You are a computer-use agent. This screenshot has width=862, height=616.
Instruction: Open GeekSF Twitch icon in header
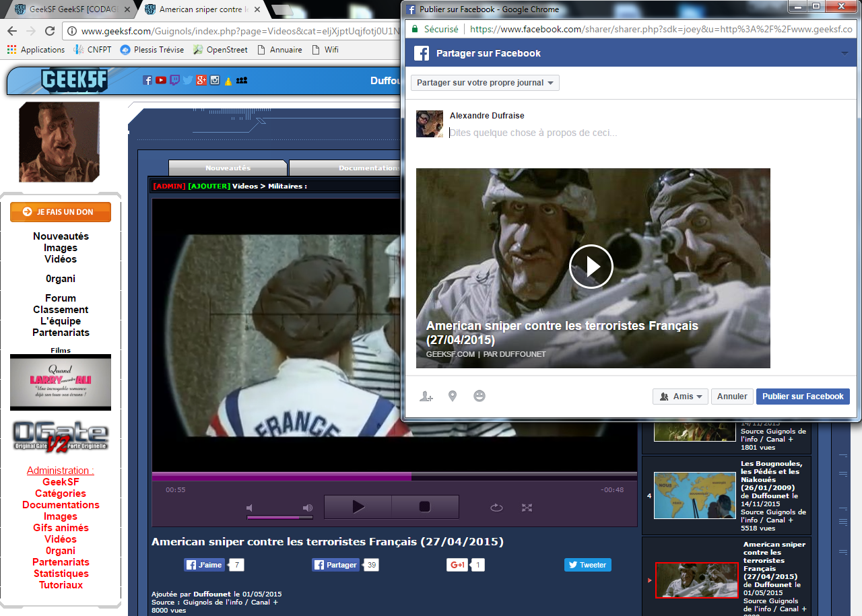(174, 80)
